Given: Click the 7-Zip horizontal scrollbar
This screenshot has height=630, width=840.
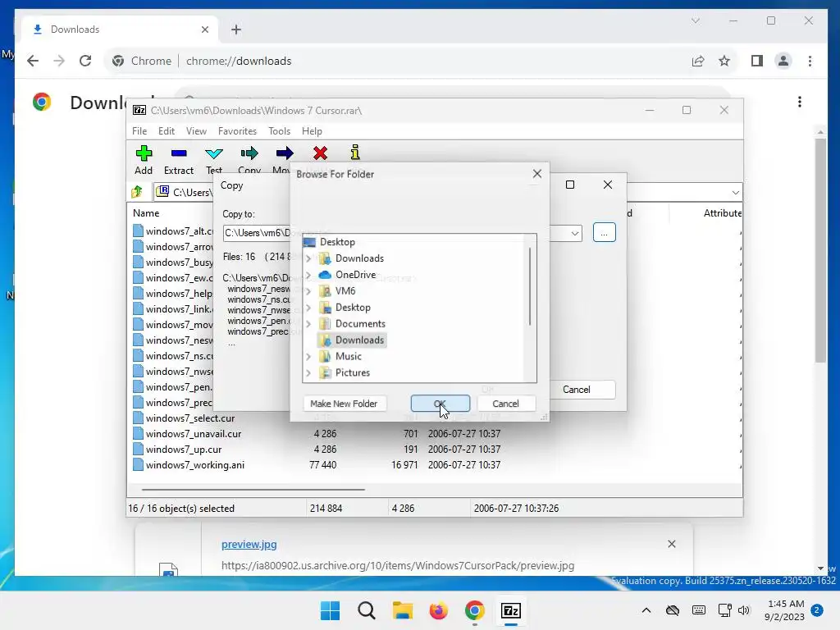Looking at the screenshot, I should coord(253,489).
